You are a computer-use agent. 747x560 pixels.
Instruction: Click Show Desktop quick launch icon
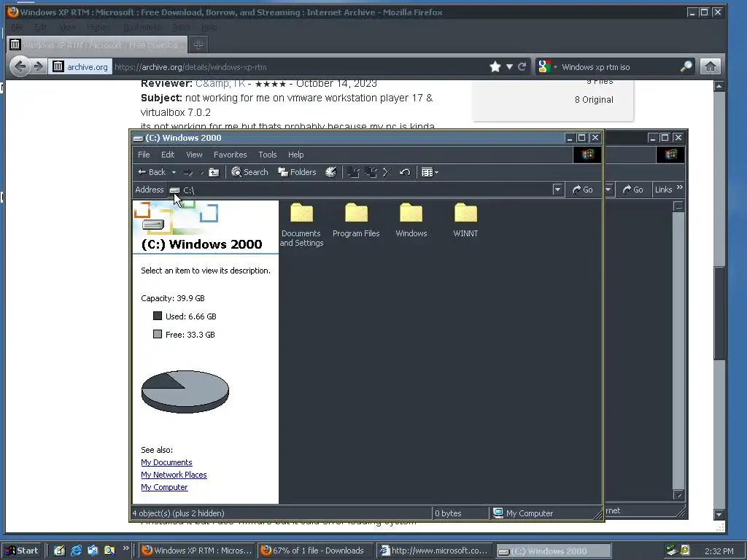60,551
